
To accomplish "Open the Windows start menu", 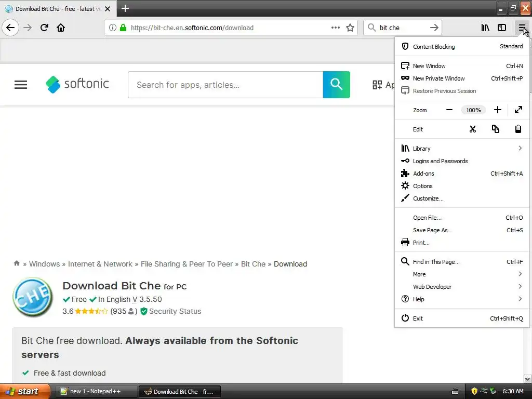I will click(x=24, y=392).
